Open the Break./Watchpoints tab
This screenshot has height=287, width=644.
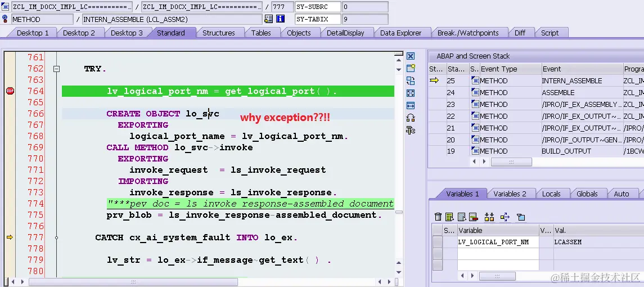(x=468, y=33)
